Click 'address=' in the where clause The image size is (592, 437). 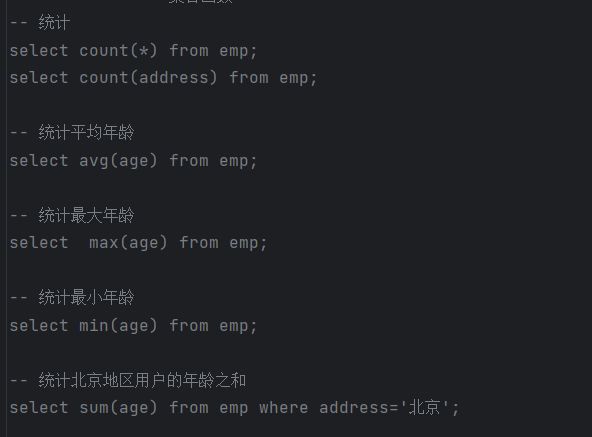click(x=359, y=408)
